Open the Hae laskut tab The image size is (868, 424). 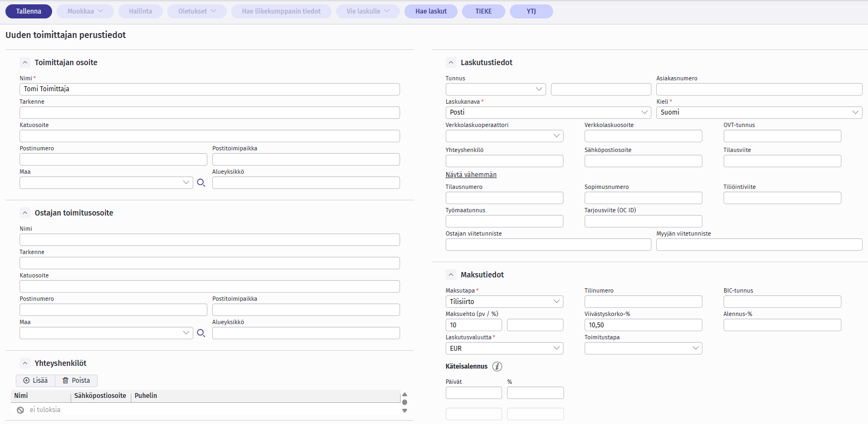point(431,11)
